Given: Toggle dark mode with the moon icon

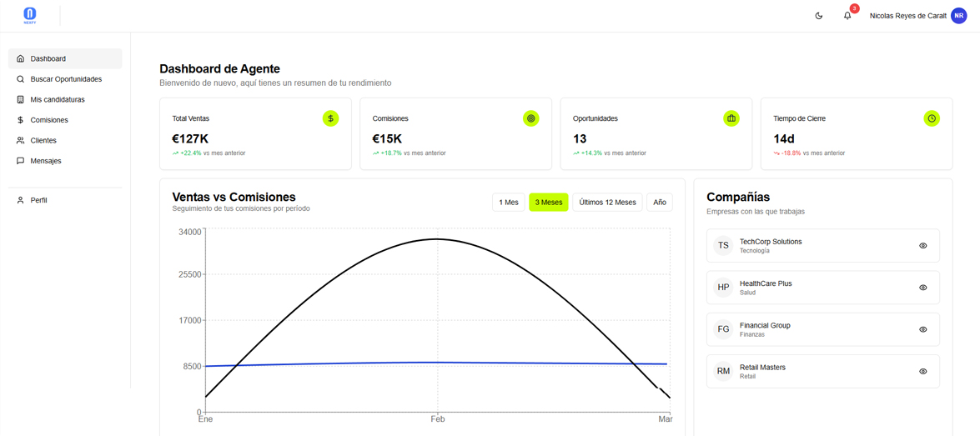Looking at the screenshot, I should (818, 16).
